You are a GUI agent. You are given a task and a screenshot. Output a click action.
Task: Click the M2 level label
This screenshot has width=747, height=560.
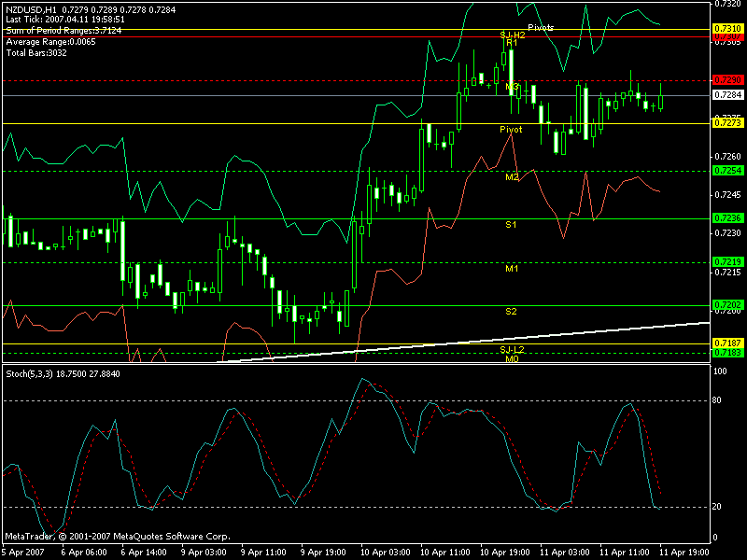(512, 176)
